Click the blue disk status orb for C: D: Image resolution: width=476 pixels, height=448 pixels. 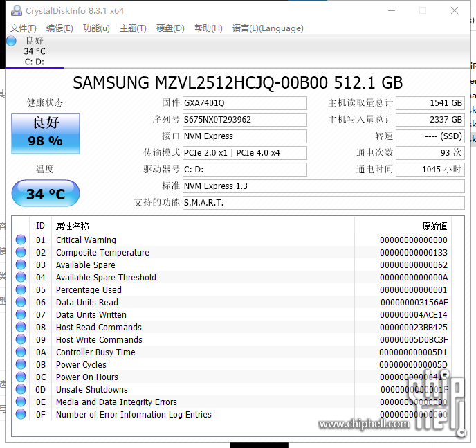(x=11, y=41)
